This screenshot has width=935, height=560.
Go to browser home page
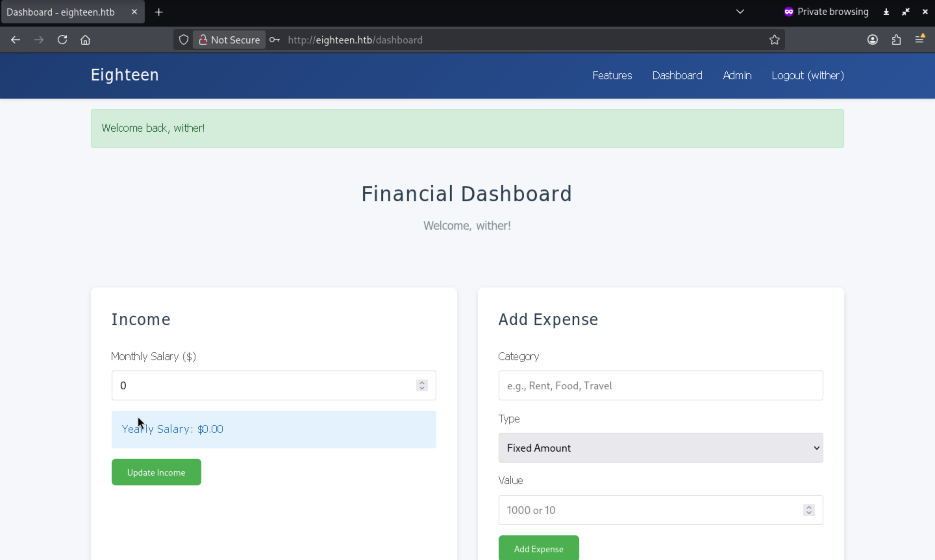(x=85, y=40)
